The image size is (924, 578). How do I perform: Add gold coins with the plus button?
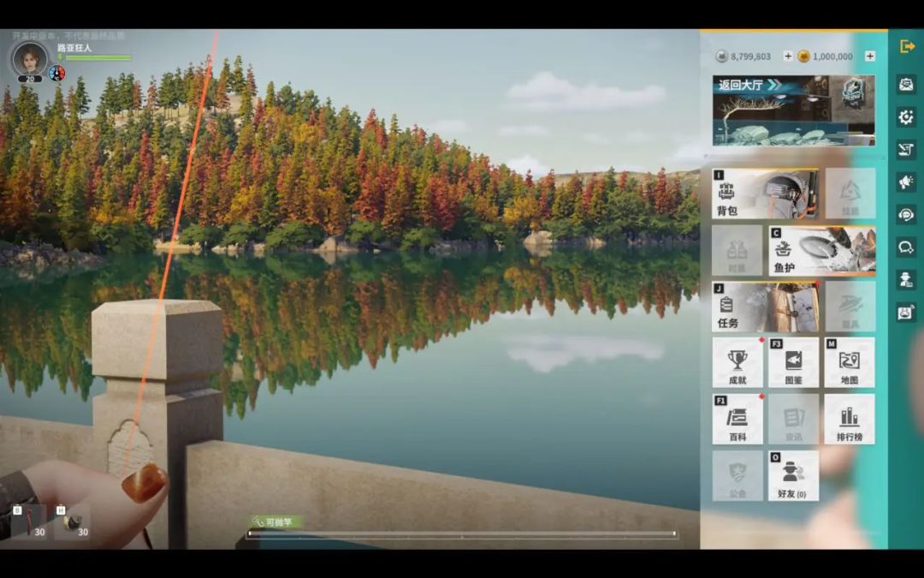point(870,56)
